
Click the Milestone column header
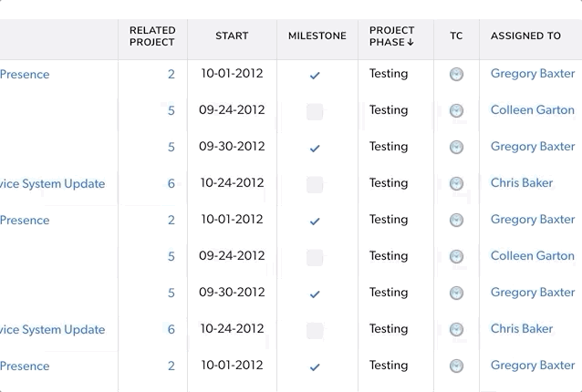pyautogui.click(x=317, y=36)
